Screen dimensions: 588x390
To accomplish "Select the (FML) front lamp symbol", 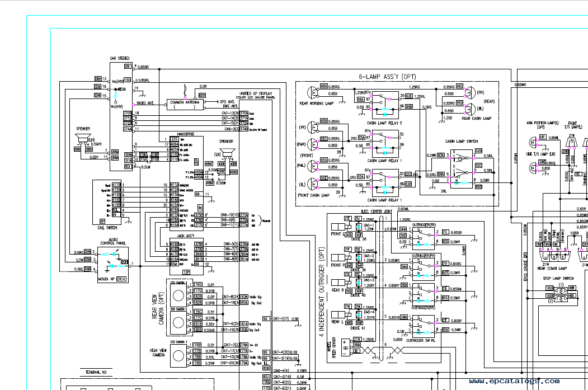I will (313, 166).
